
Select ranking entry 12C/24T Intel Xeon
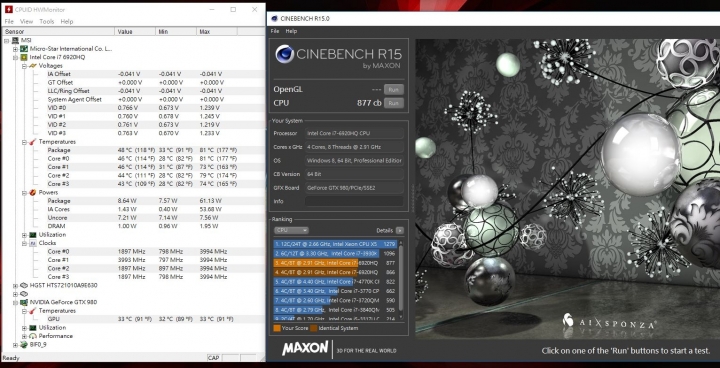tap(335, 244)
